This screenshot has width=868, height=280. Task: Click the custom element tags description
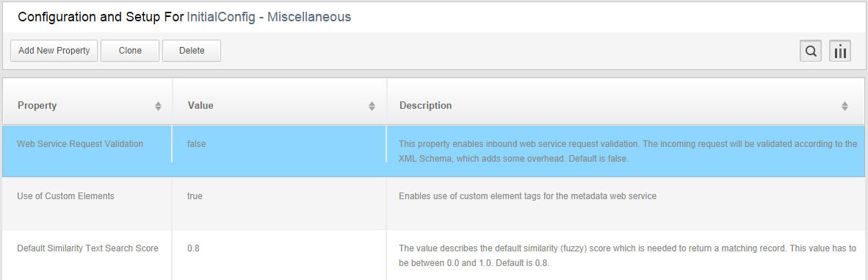point(527,196)
